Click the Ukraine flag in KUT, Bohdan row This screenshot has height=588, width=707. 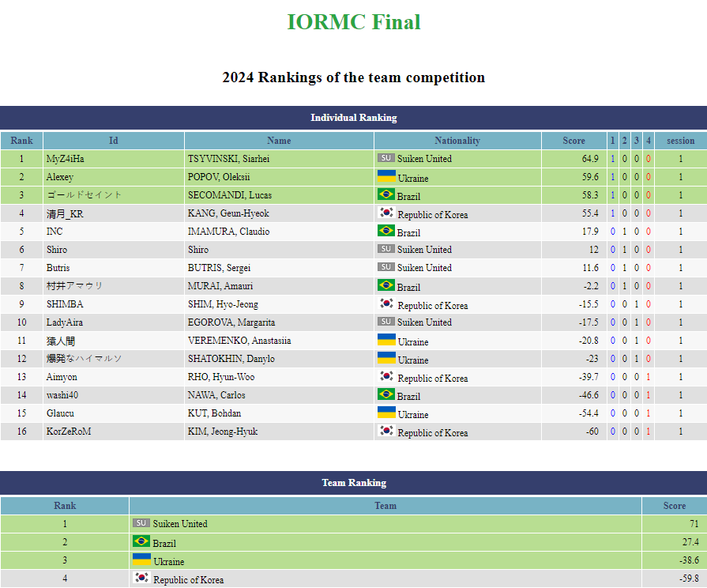386,413
